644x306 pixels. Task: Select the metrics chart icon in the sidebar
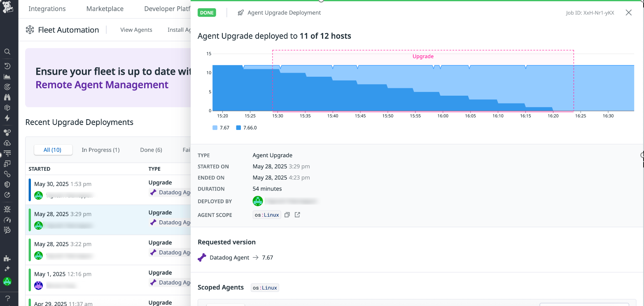7,76
